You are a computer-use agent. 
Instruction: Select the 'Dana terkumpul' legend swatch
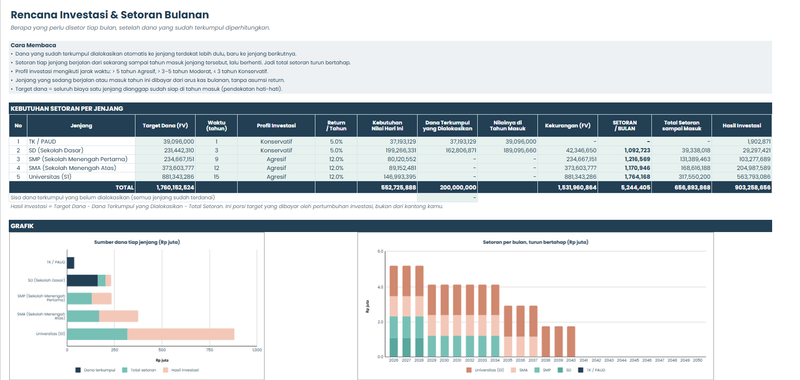pos(78,370)
